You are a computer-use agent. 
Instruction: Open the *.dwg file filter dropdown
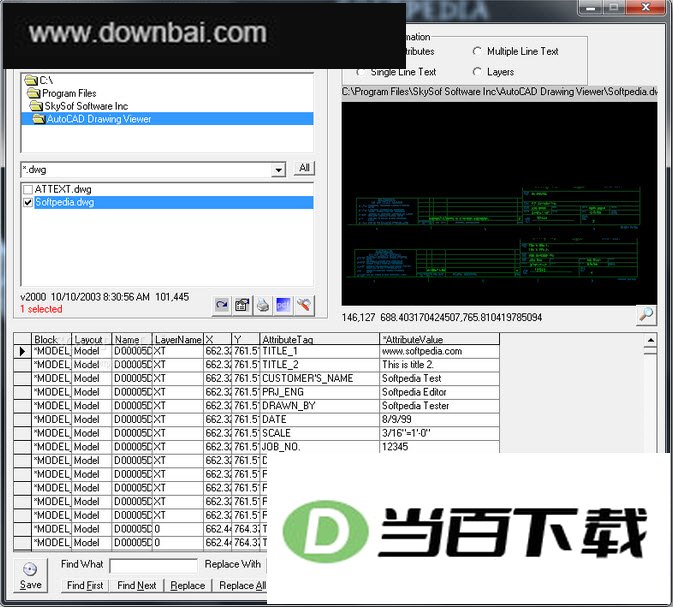(279, 170)
